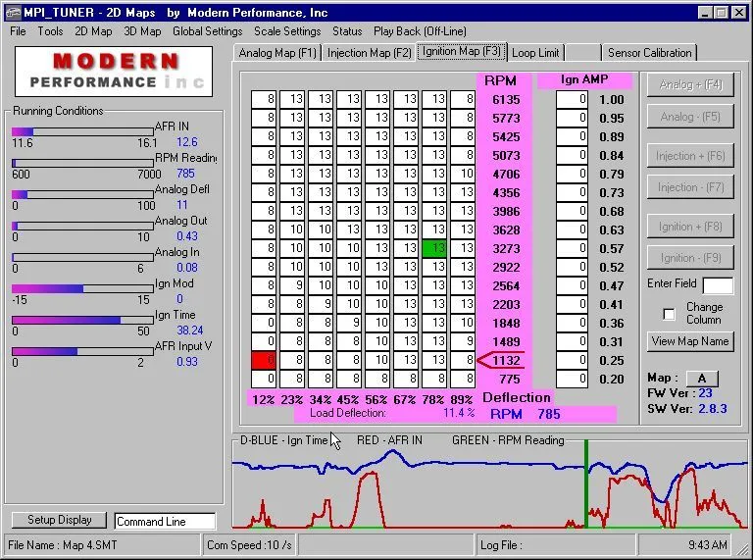The height and width of the screenshot is (560, 753).
Task: Open the File menu
Action: click(x=18, y=31)
